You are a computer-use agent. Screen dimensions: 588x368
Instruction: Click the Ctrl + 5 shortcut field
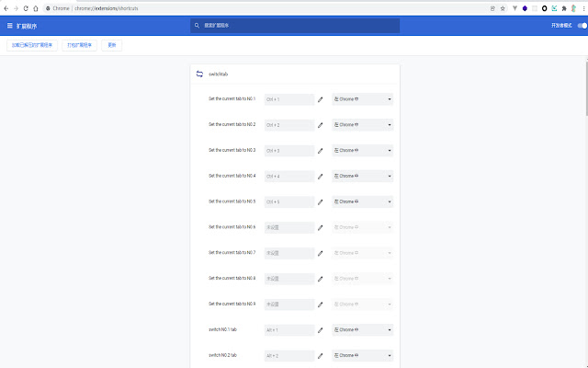pos(289,202)
